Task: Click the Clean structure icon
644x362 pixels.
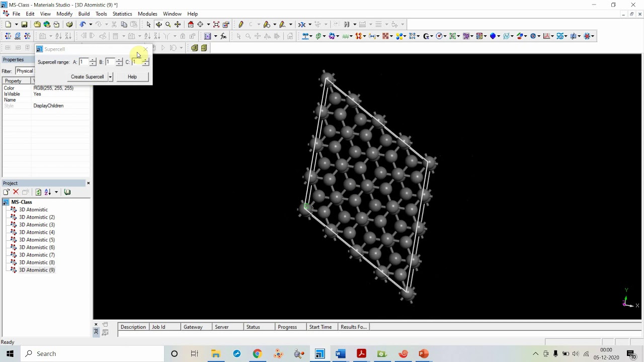Action: [x=302, y=24]
